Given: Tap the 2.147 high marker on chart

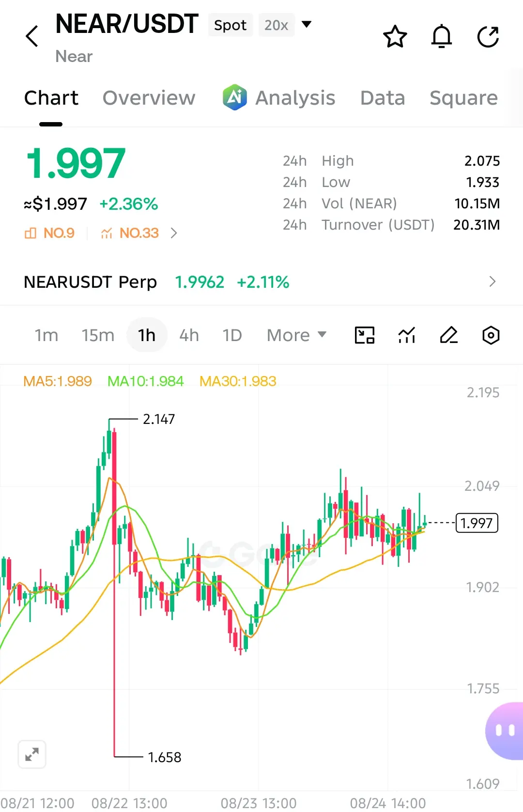Looking at the screenshot, I should point(159,419).
